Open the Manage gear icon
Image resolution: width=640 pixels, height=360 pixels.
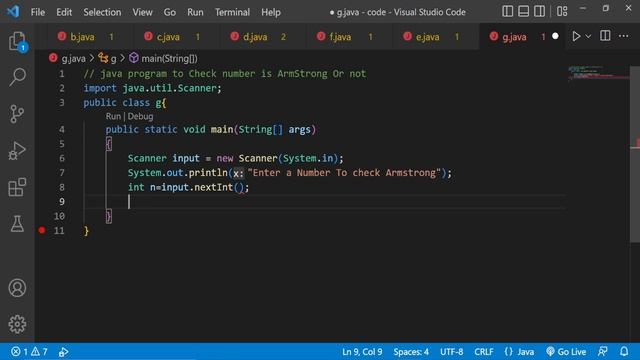(x=17, y=324)
